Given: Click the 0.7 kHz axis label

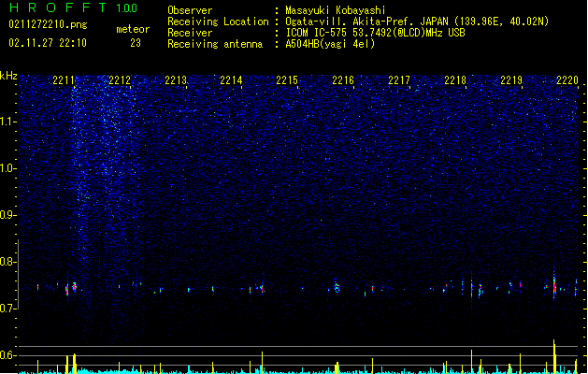Looking at the screenshot, I should click(8, 309).
